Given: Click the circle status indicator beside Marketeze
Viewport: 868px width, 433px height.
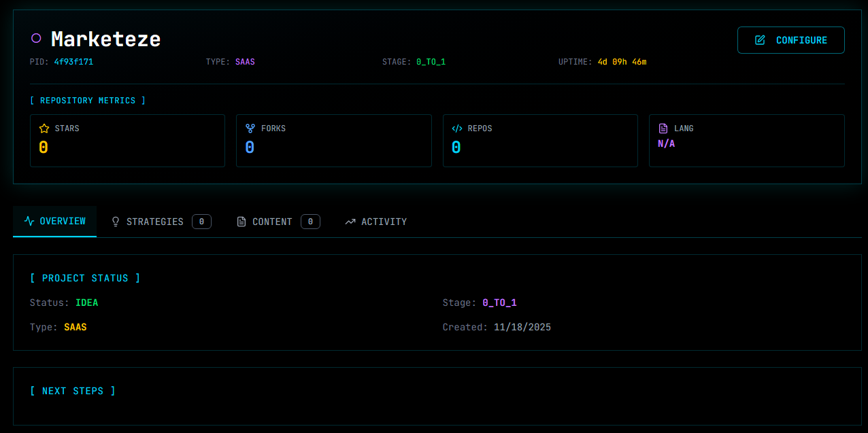Looking at the screenshot, I should 36,39.
